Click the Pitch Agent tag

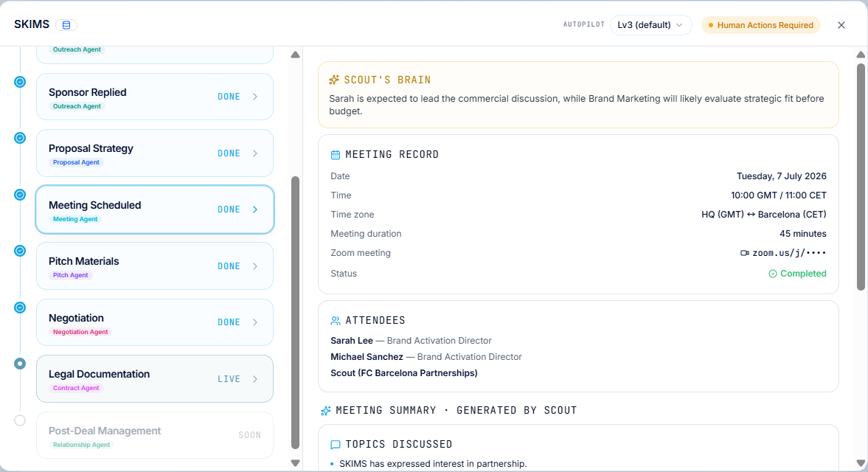pyautogui.click(x=70, y=275)
